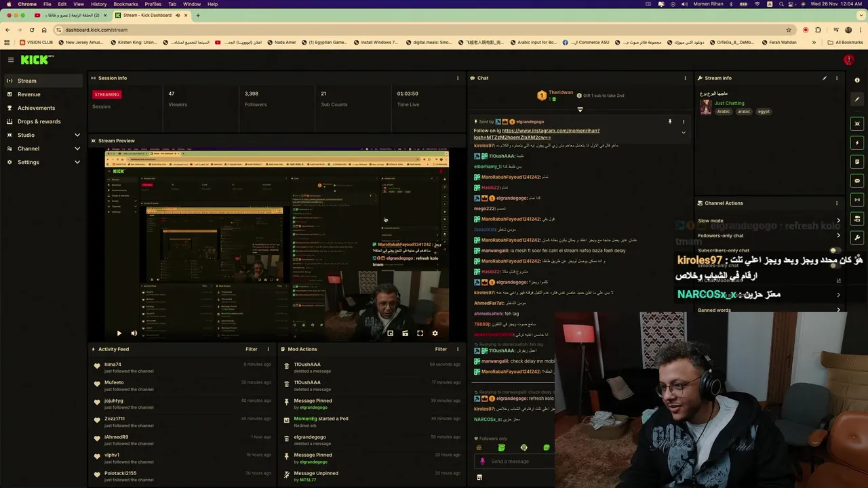Click the heart icon next to hima74
Screen dimensions: 868x488
97,367
